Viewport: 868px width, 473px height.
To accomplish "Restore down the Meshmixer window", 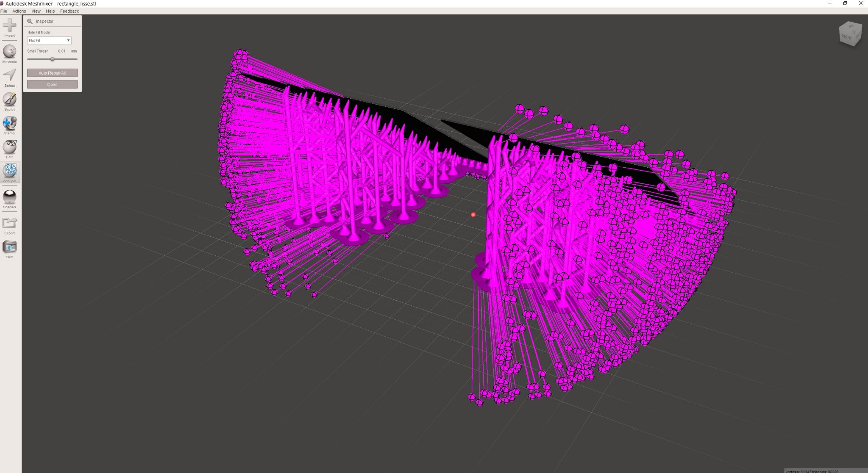I will [x=845, y=3].
